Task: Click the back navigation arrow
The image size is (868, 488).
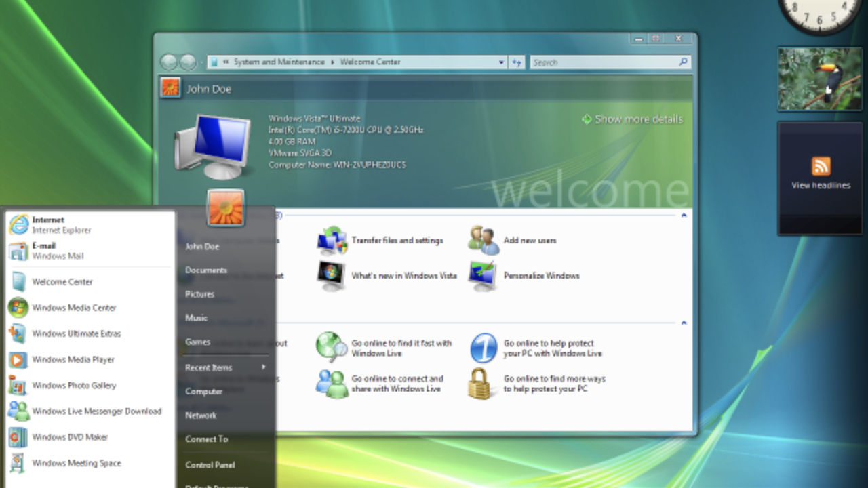Action: (x=169, y=62)
